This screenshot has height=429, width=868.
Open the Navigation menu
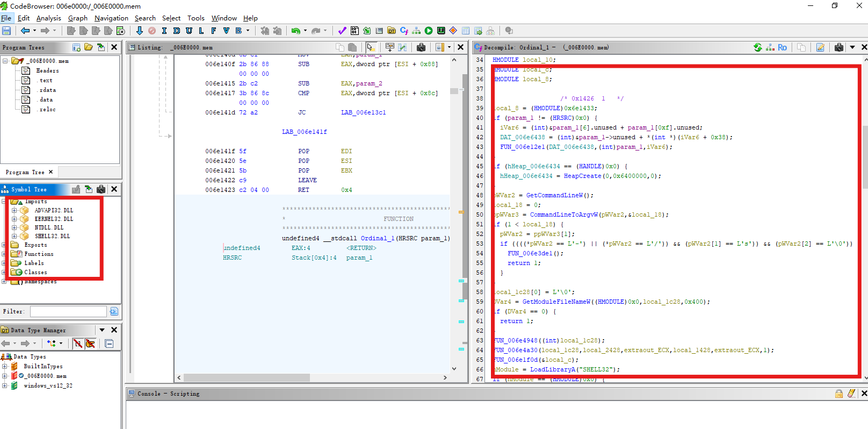[111, 18]
